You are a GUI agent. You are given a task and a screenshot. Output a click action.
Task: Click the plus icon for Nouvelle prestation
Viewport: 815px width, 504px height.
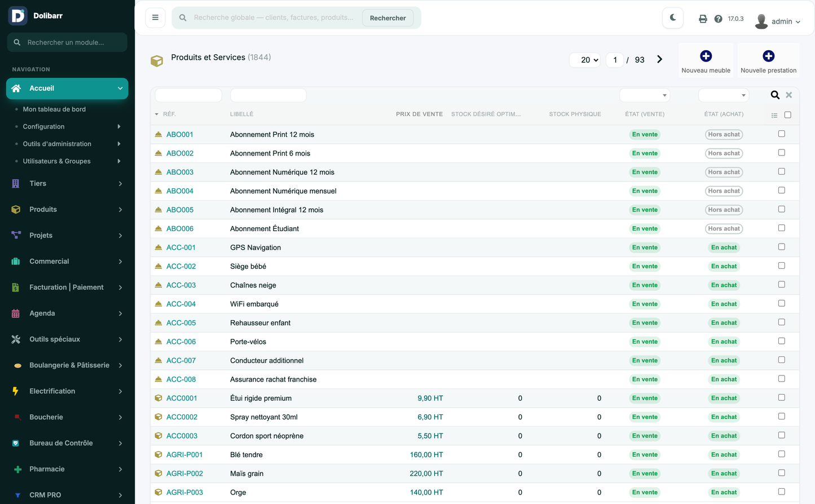point(768,56)
